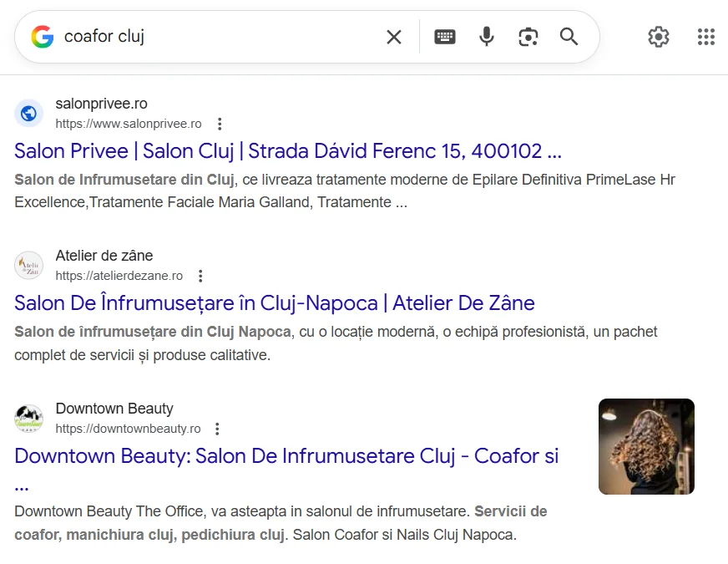Open Salon De Înfrumusețare în Cluj-Napoca link
This screenshot has width=728, height=564.
pyautogui.click(x=275, y=303)
